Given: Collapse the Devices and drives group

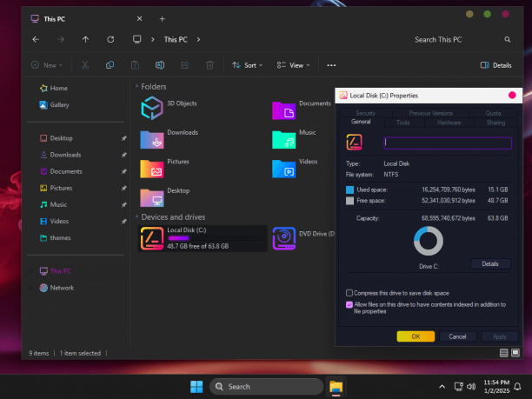Looking at the screenshot, I should tap(136, 216).
